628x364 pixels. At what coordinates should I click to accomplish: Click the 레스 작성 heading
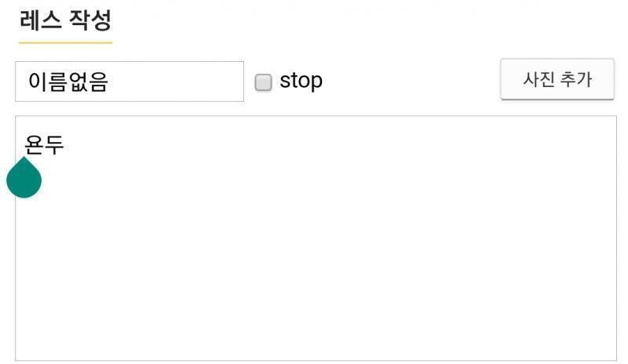[65, 20]
